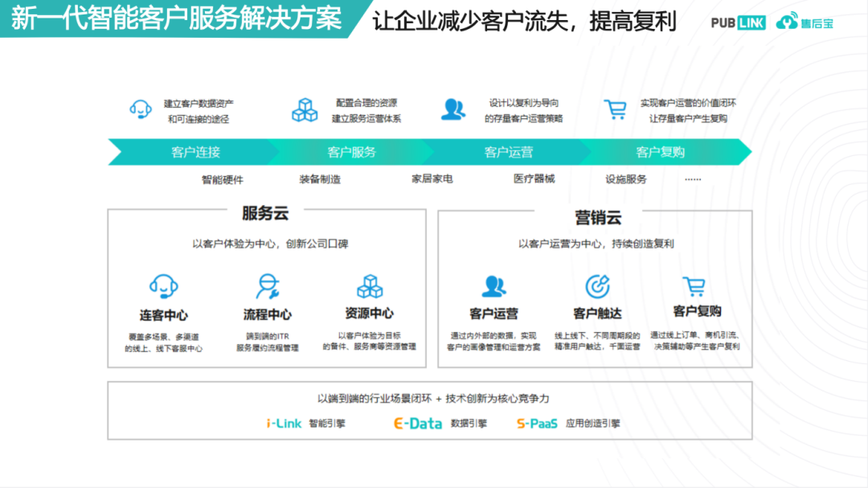868x488 pixels.
Task: Select the 客户复购 arrow segment
Action: (x=661, y=152)
